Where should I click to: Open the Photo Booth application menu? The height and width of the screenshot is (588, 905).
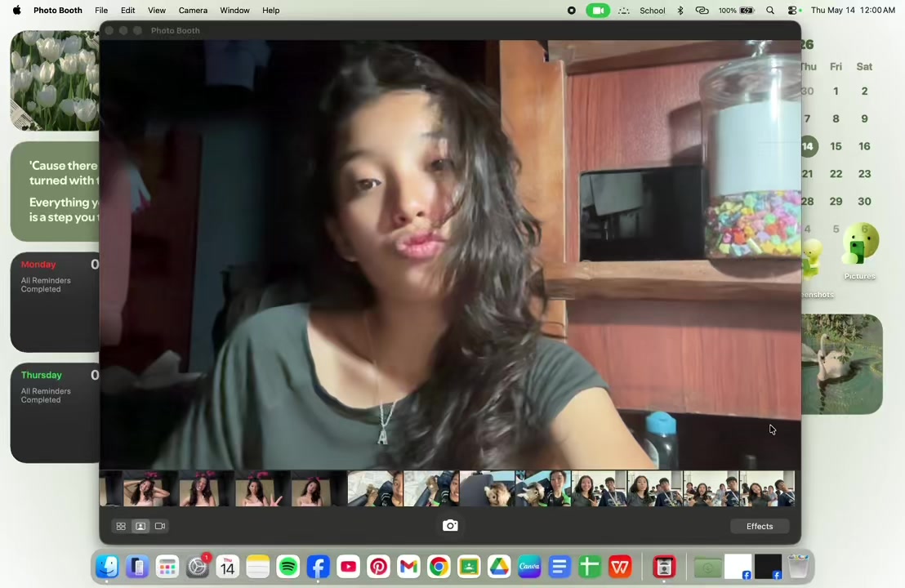58,11
